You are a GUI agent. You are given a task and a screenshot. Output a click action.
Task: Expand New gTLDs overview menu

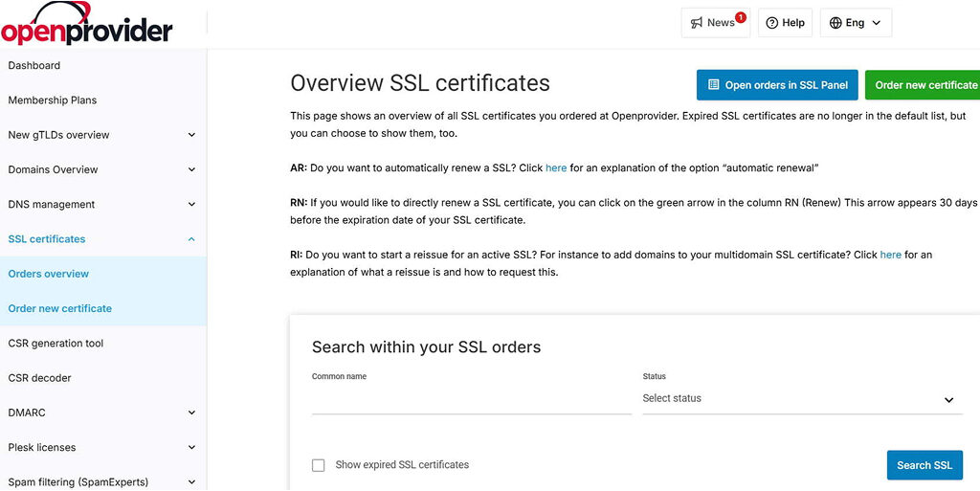pyautogui.click(x=191, y=135)
